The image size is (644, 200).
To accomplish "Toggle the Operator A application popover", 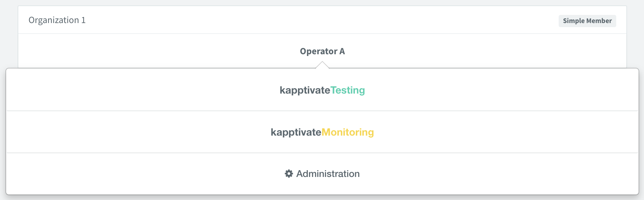I will coord(322,51).
